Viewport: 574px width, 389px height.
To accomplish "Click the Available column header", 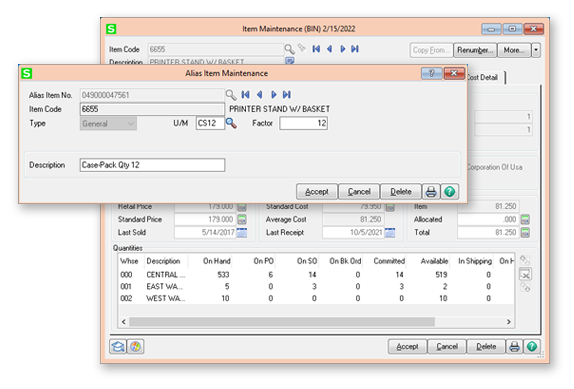I will point(435,261).
